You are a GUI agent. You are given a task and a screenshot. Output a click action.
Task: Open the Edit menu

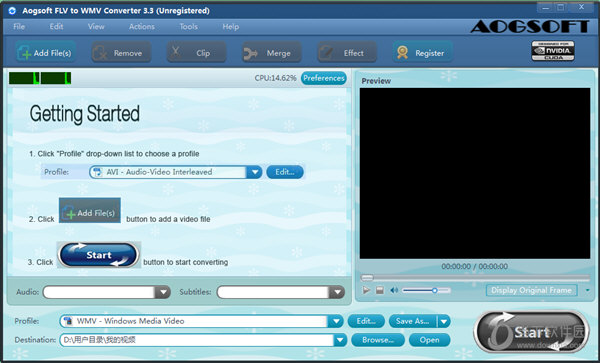(x=56, y=26)
